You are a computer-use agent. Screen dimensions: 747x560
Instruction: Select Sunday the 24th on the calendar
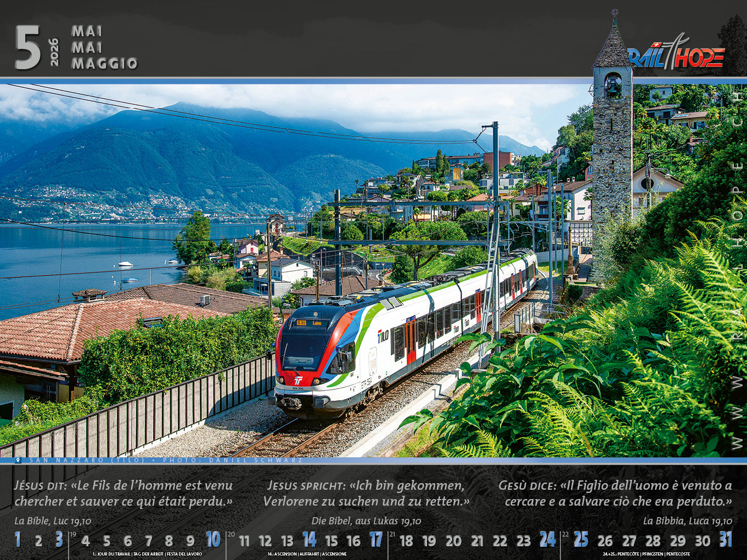547,540
